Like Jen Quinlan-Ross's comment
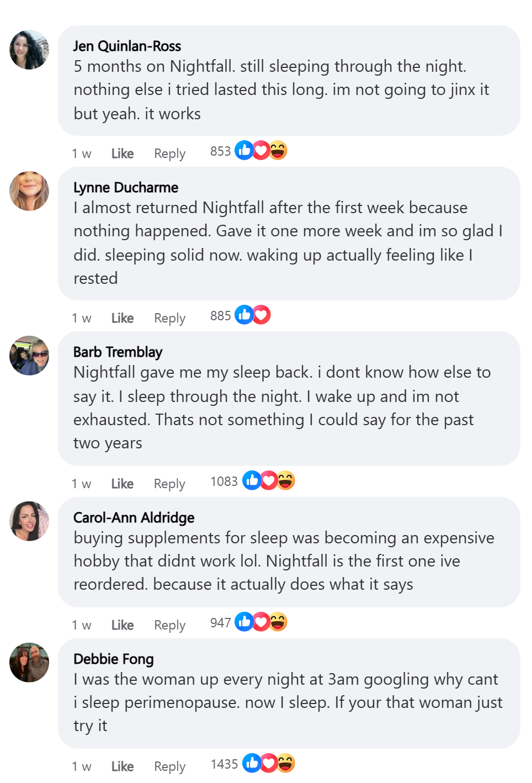The width and height of the screenshot is (532, 783). (123, 154)
